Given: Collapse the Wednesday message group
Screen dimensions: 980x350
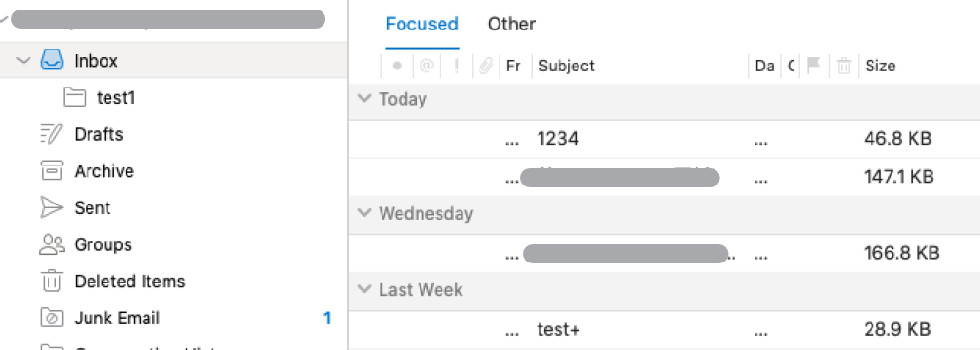Looking at the screenshot, I should click(363, 213).
